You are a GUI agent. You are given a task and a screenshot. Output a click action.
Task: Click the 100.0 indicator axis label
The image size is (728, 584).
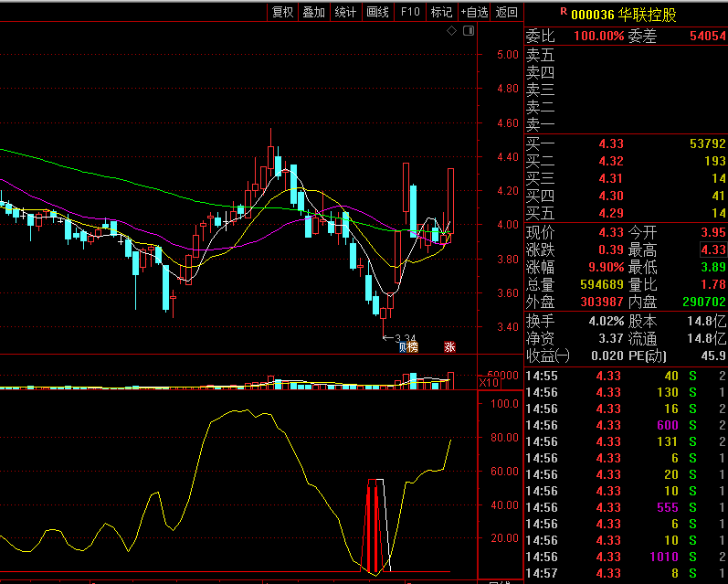click(x=505, y=403)
